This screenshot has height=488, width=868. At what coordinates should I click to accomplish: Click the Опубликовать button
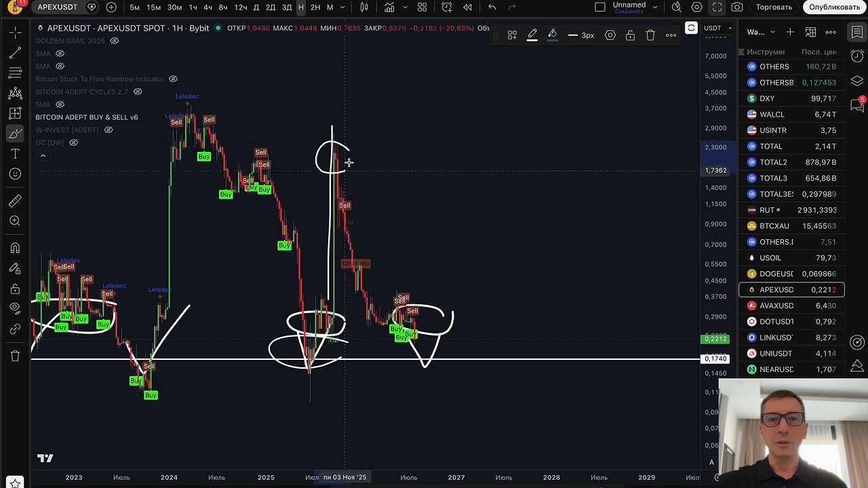(x=834, y=7)
